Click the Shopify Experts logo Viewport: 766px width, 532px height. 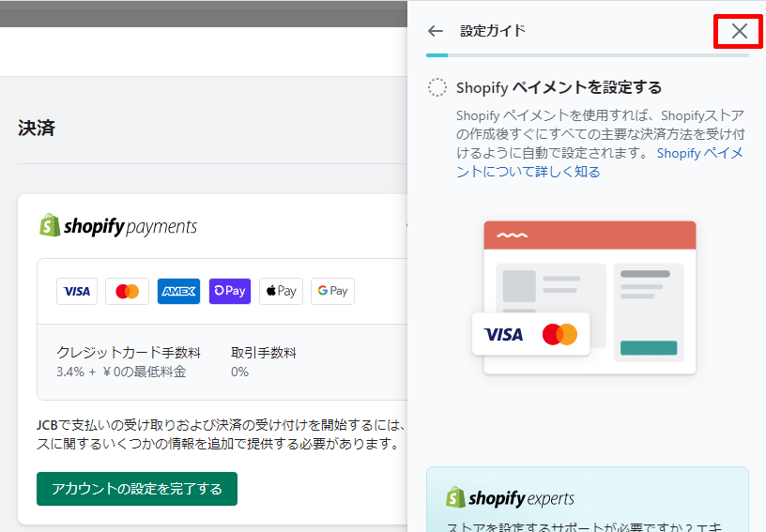coord(510,498)
